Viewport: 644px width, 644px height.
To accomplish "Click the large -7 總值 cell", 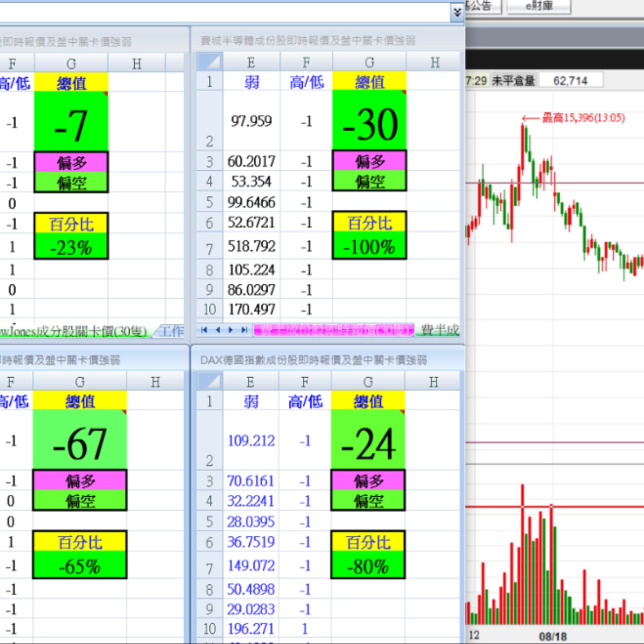I will tap(71, 121).
